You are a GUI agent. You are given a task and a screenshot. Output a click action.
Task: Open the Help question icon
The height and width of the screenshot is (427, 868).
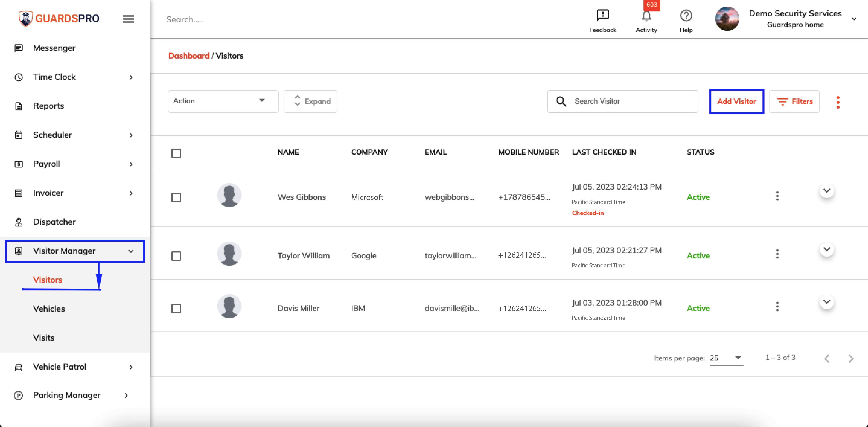point(686,16)
